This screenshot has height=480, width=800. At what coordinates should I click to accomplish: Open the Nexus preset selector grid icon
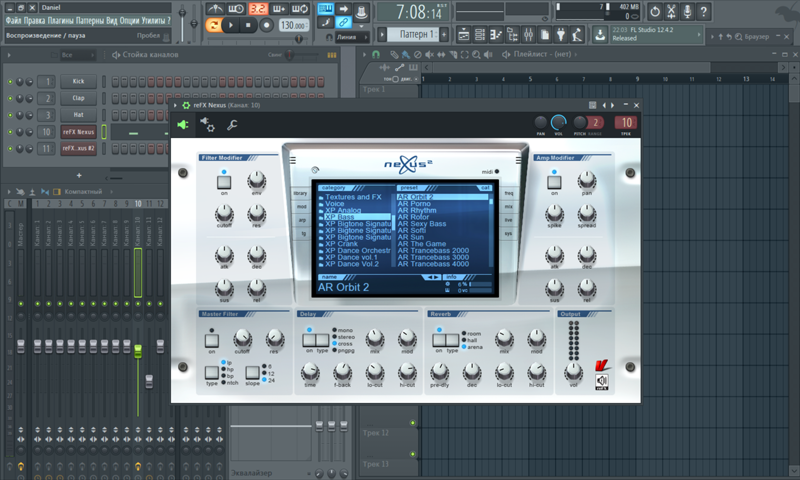click(592, 105)
